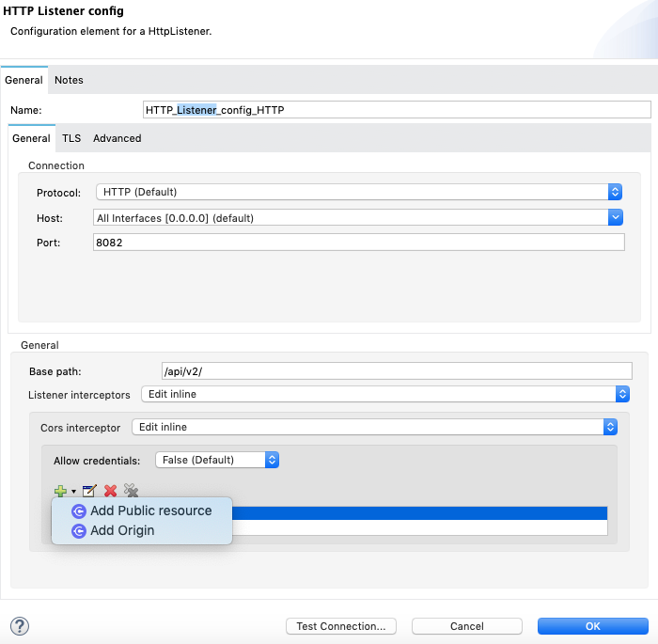Open the Advanced tab
Viewport: 658px width, 644px height.
click(x=117, y=138)
